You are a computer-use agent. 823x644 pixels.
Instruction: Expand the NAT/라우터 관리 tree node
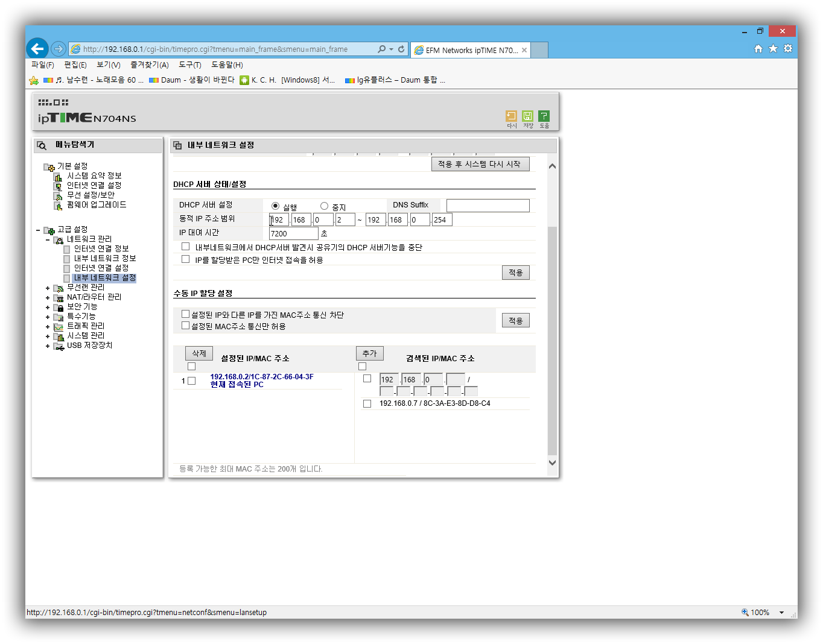[x=48, y=298]
